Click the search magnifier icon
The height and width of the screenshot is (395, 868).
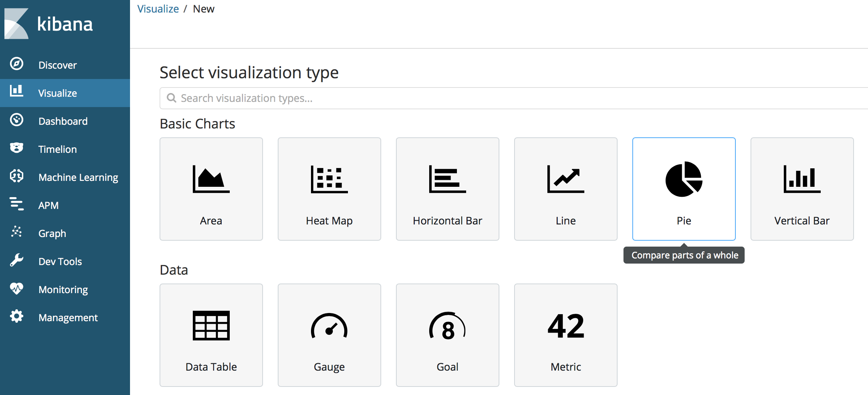171,98
